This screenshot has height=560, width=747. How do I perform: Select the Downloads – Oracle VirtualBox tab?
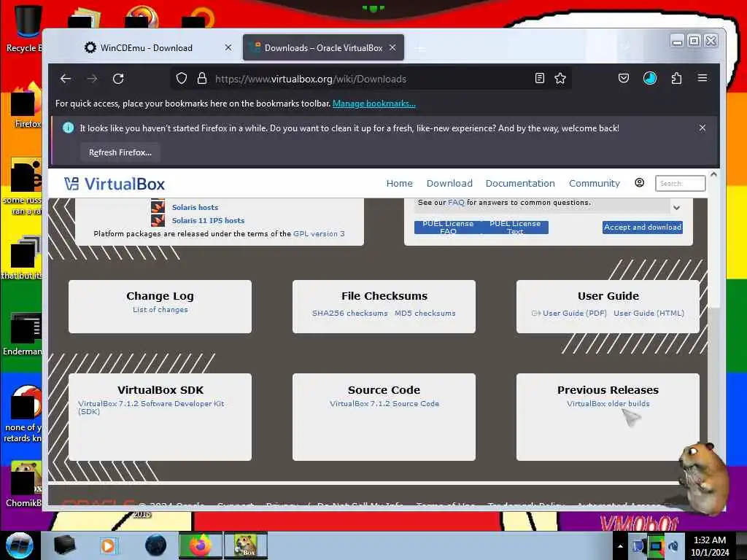323,47
